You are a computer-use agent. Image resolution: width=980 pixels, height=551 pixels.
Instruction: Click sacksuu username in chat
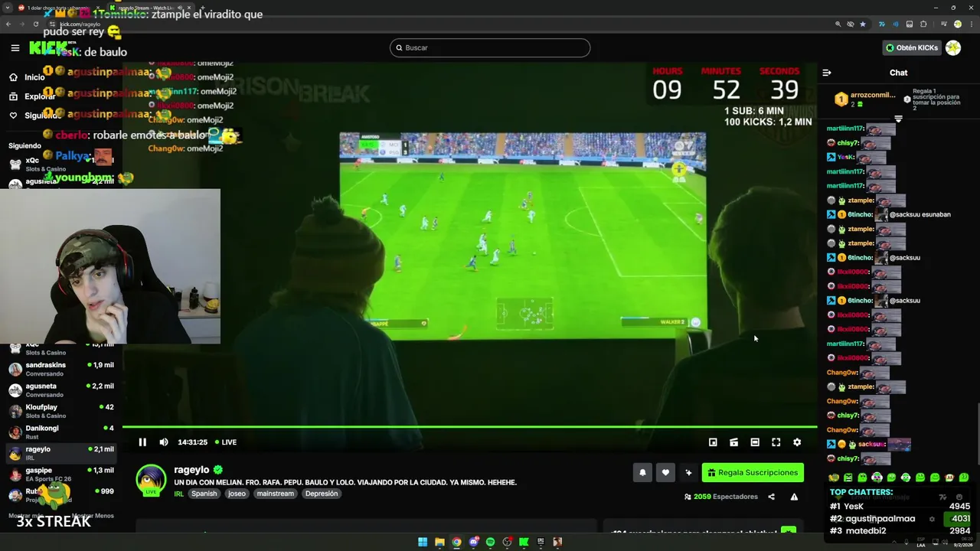click(x=871, y=445)
